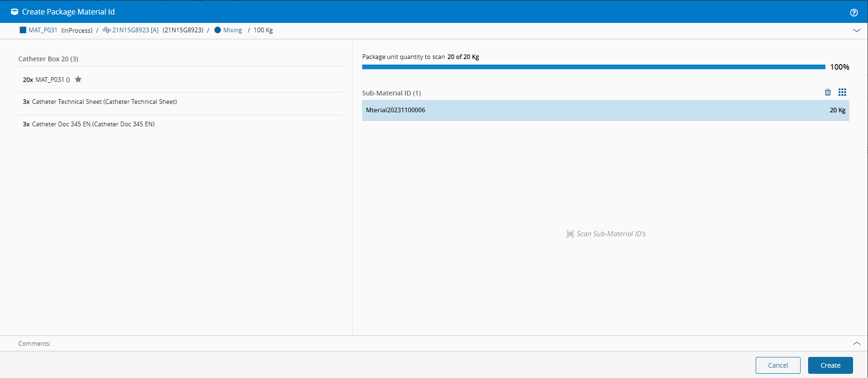Click the barcode Scan Sub-Material ID's icon
The height and width of the screenshot is (378, 868).
pos(570,234)
